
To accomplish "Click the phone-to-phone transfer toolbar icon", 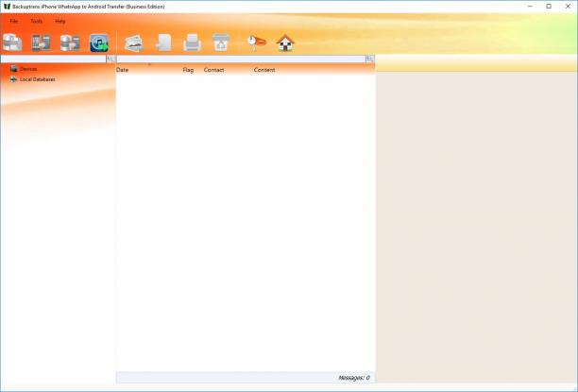I will (41, 43).
